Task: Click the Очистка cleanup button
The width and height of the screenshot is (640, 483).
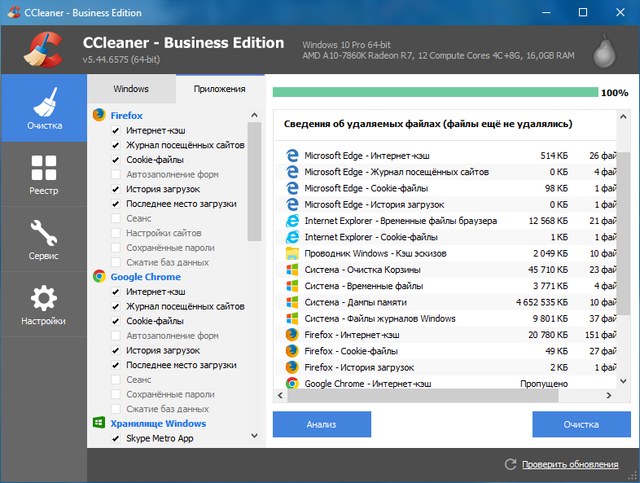Action: (581, 424)
